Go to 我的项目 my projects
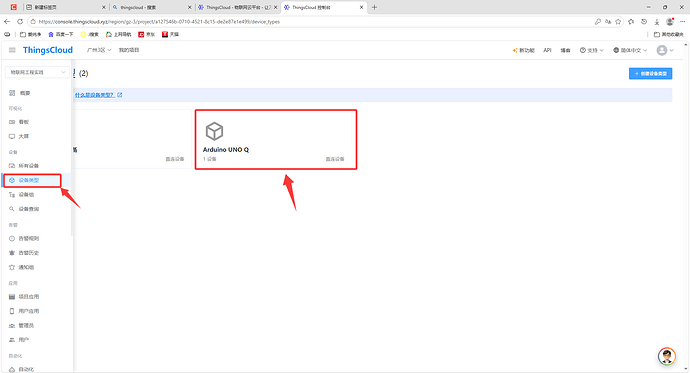Screen dimensions: 690x373 tap(128, 50)
